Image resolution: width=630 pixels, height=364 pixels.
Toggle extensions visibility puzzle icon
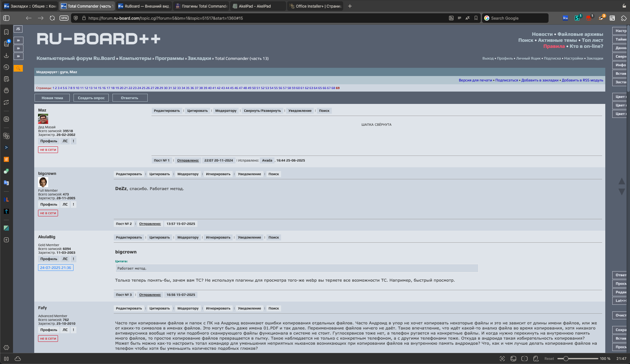point(624,18)
